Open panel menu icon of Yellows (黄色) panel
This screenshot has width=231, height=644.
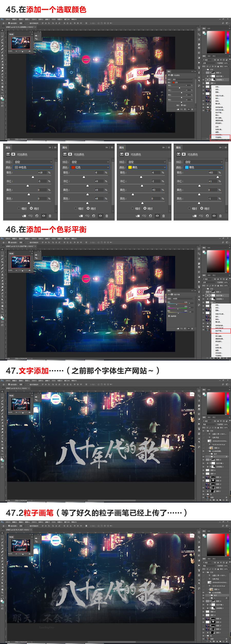pos(169,148)
